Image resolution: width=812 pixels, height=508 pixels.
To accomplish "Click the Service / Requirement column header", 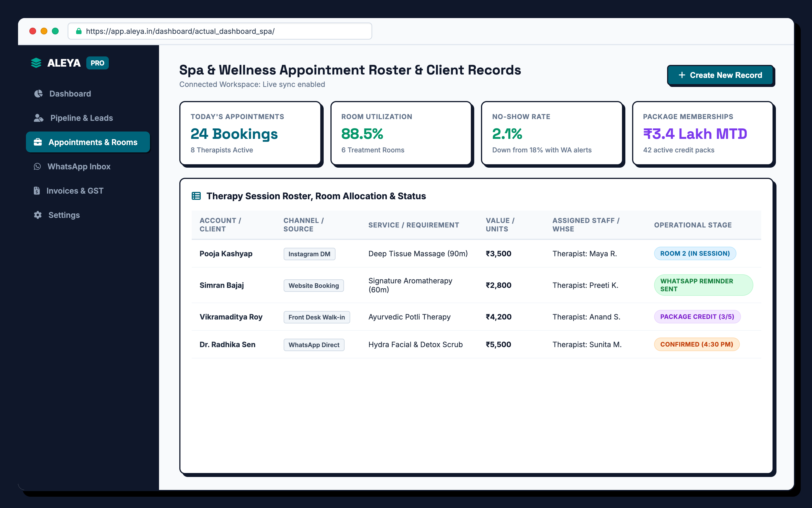I will pos(413,225).
